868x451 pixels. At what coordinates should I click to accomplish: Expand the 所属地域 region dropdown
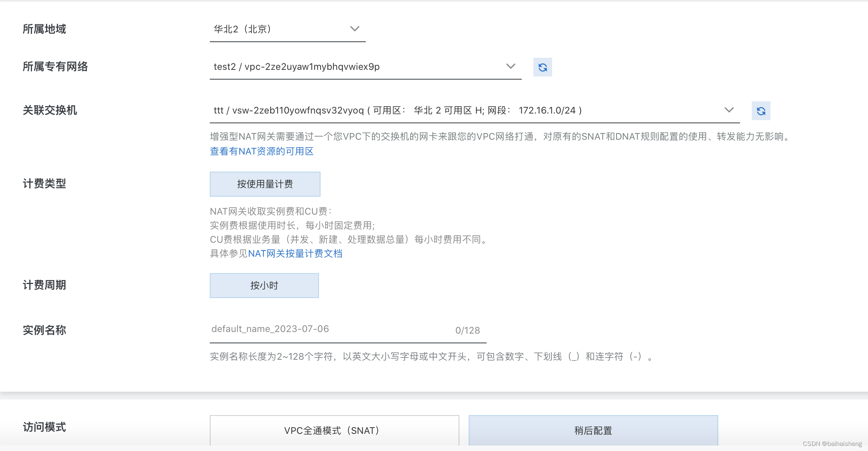click(354, 28)
